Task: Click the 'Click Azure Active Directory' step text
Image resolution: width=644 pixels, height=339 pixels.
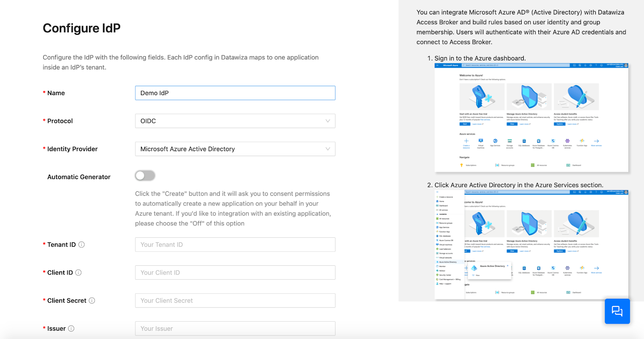Action: tap(519, 185)
